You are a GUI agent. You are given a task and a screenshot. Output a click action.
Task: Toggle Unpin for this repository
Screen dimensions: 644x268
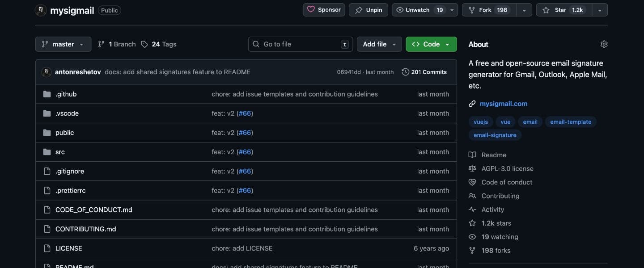[369, 10]
